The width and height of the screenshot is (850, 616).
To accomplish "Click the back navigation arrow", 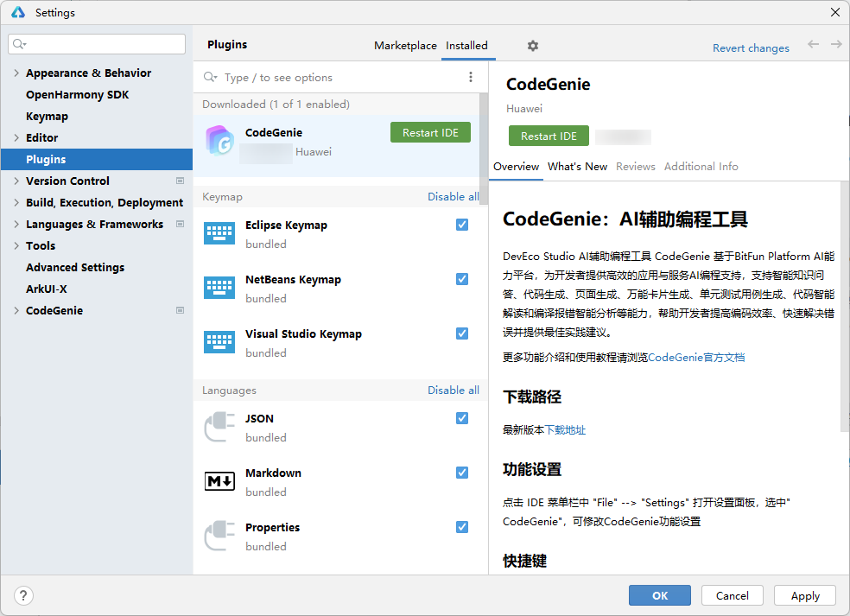I will 813,44.
